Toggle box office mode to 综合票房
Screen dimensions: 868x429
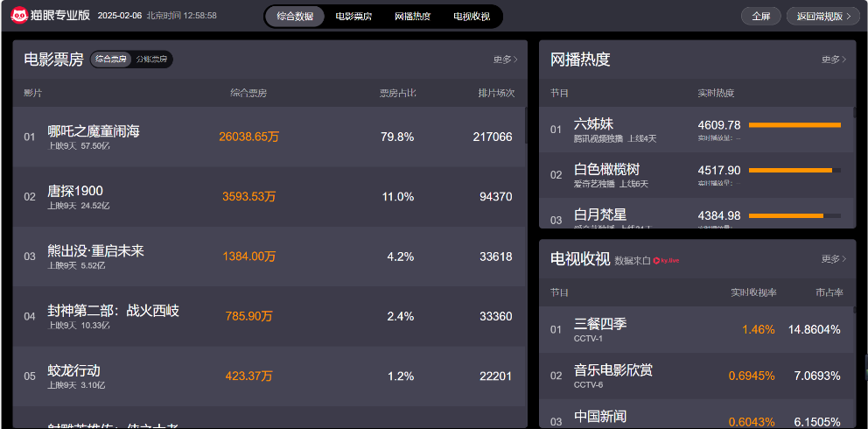(x=111, y=60)
